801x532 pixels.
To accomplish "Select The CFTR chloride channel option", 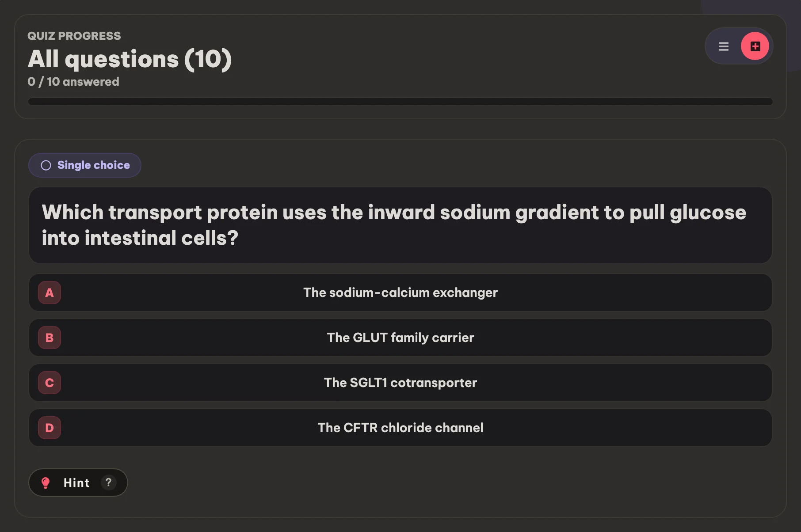I will [400, 428].
